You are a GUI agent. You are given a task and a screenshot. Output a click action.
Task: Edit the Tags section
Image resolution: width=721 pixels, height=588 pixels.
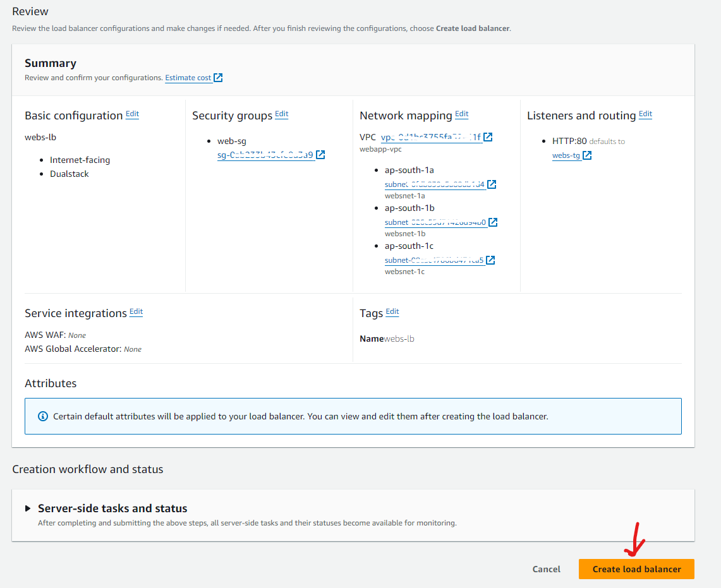click(x=392, y=312)
